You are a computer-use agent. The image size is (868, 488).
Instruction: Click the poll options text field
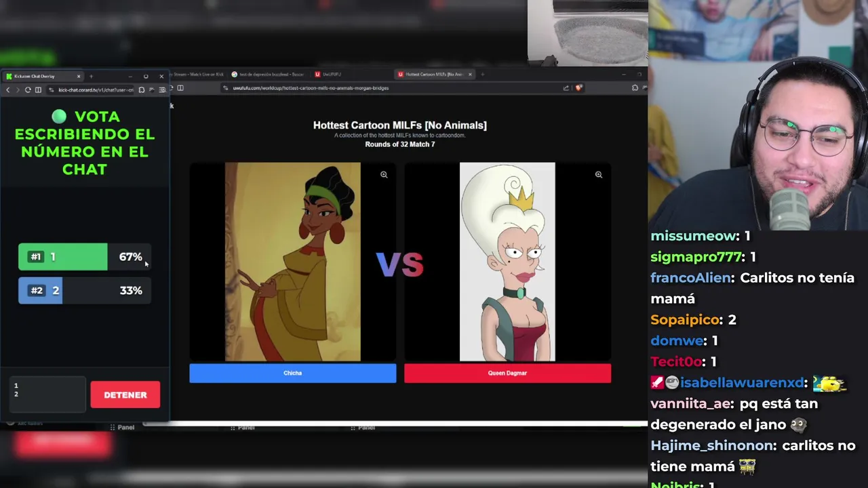pos(47,394)
